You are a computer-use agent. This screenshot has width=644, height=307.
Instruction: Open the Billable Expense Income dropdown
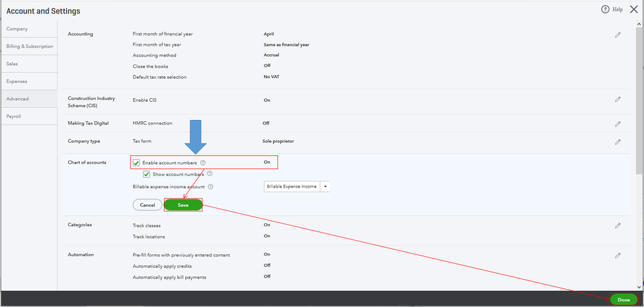[326, 186]
